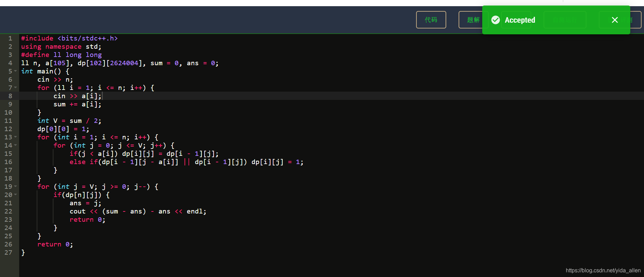Close the Accepted notification with the X
Viewport: 644px width, 277px height.
click(x=615, y=20)
